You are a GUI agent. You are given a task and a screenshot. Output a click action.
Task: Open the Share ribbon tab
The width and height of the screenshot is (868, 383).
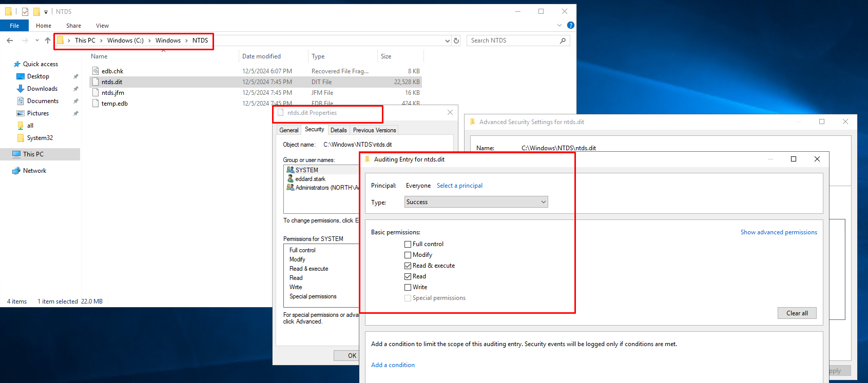[73, 26]
